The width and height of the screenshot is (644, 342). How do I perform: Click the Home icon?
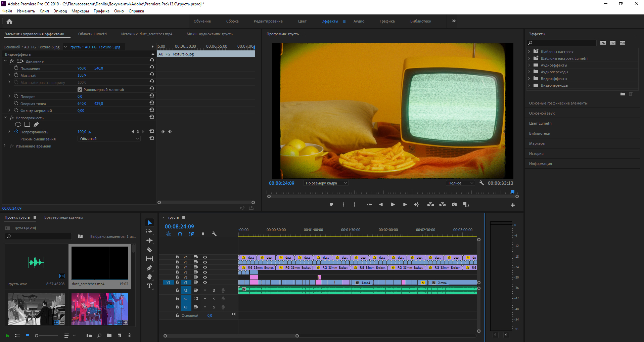[x=9, y=22]
